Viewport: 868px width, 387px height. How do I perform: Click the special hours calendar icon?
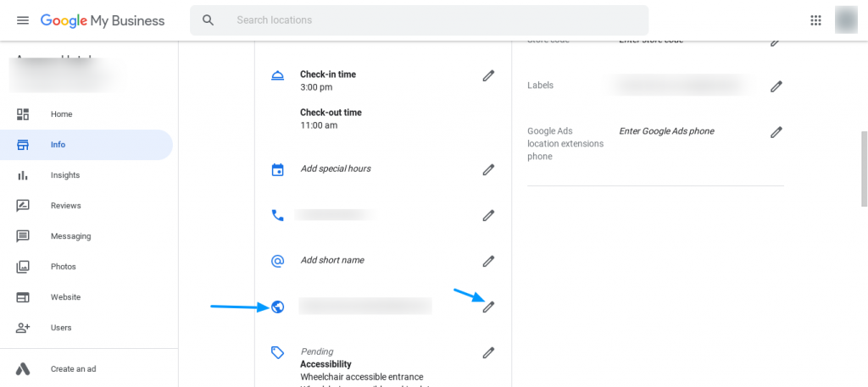click(x=277, y=169)
